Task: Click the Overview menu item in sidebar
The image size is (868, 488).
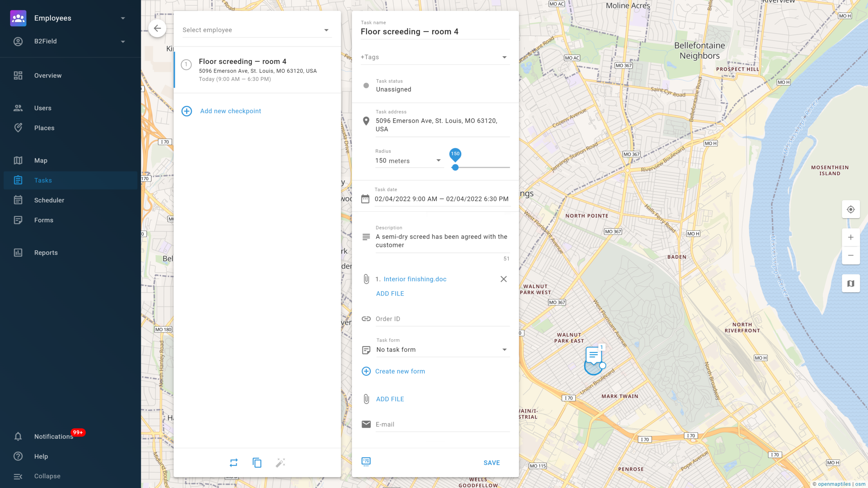Action: 48,75
